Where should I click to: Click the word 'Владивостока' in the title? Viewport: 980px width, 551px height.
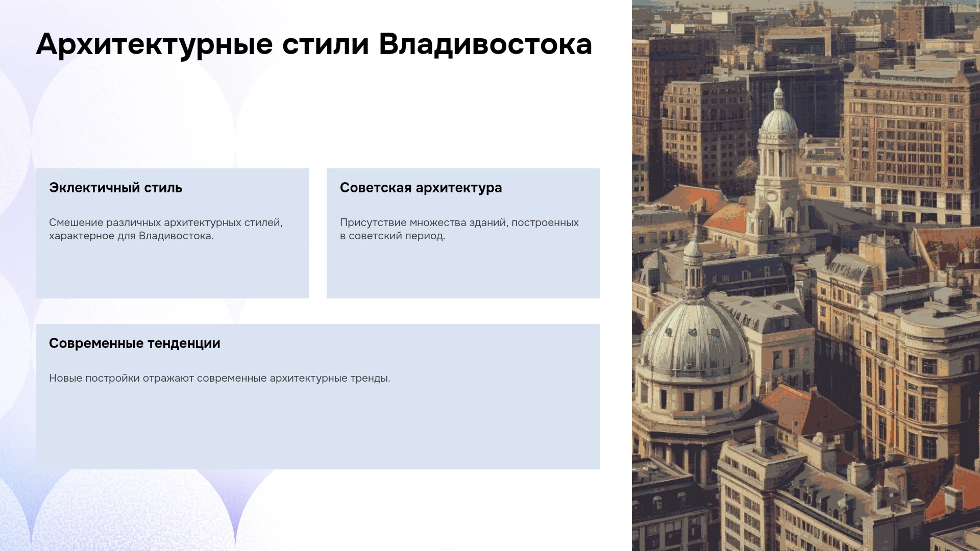(485, 44)
